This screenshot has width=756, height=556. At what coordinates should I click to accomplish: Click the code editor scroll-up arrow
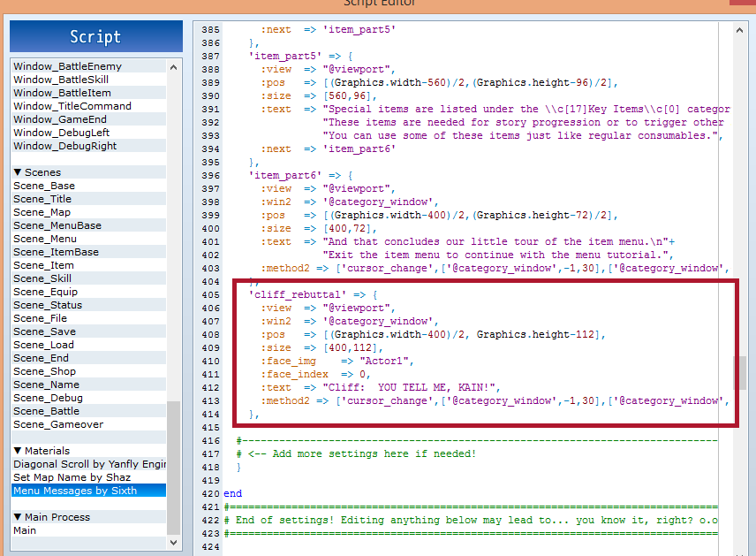(739, 30)
